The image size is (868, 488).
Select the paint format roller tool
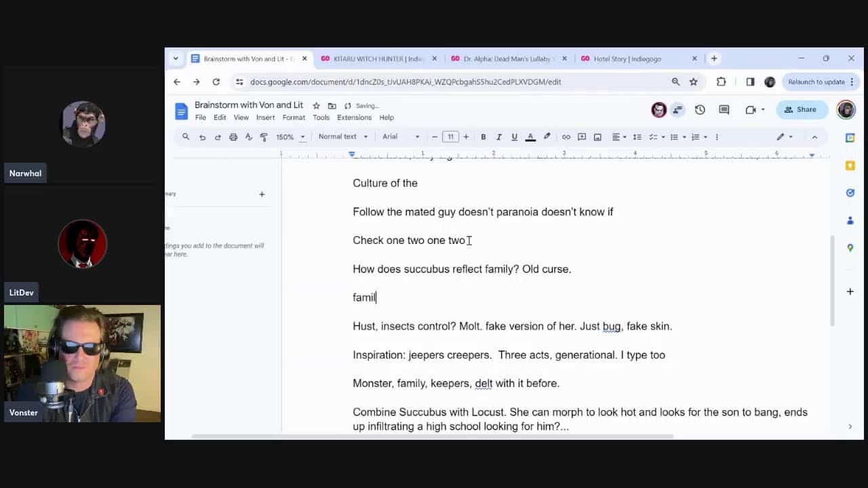(264, 137)
